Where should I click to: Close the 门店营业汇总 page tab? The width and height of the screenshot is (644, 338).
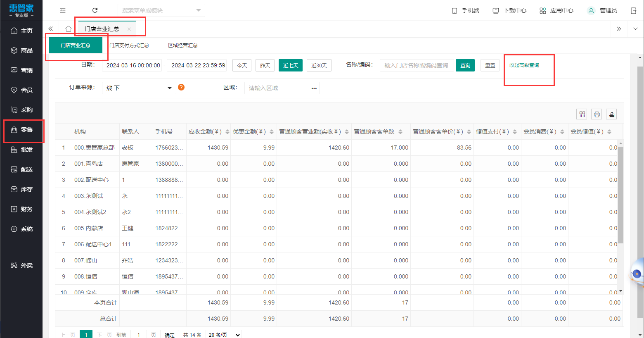tap(129, 29)
